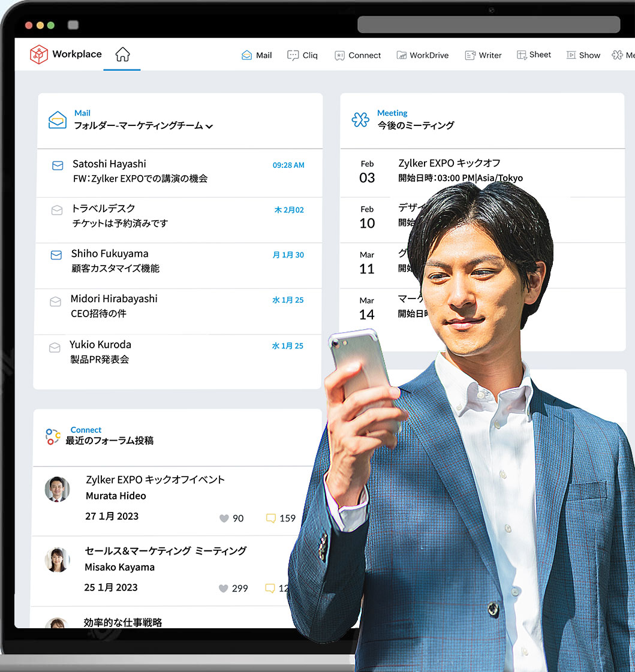
Task: Select Feb 10 meeting date
Action: pos(367,218)
